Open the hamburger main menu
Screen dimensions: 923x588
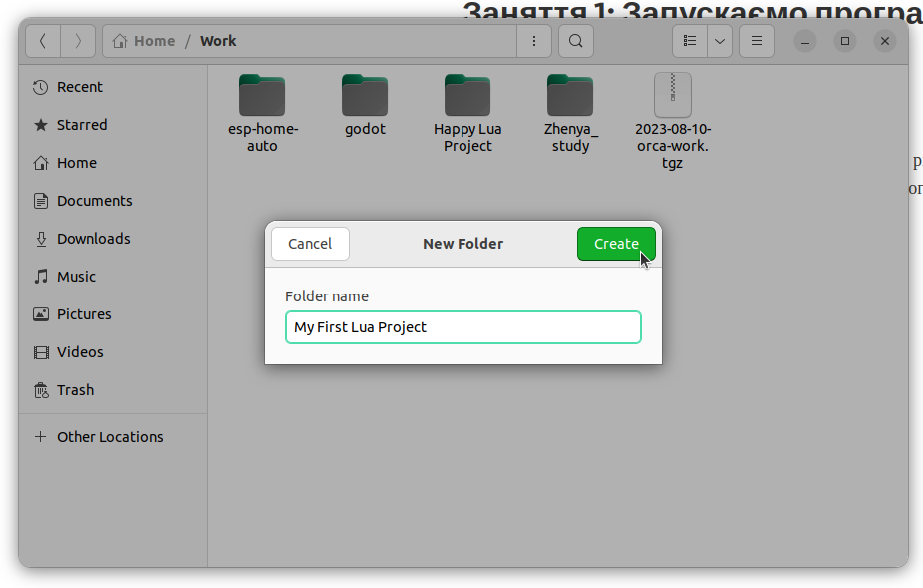tap(757, 41)
